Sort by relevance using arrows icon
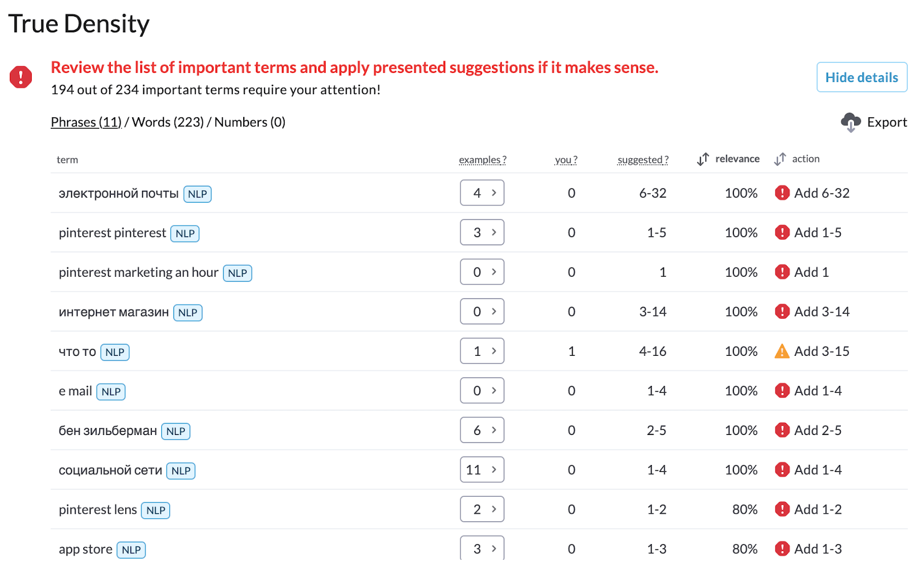This screenshot has width=924, height=580. click(x=703, y=159)
